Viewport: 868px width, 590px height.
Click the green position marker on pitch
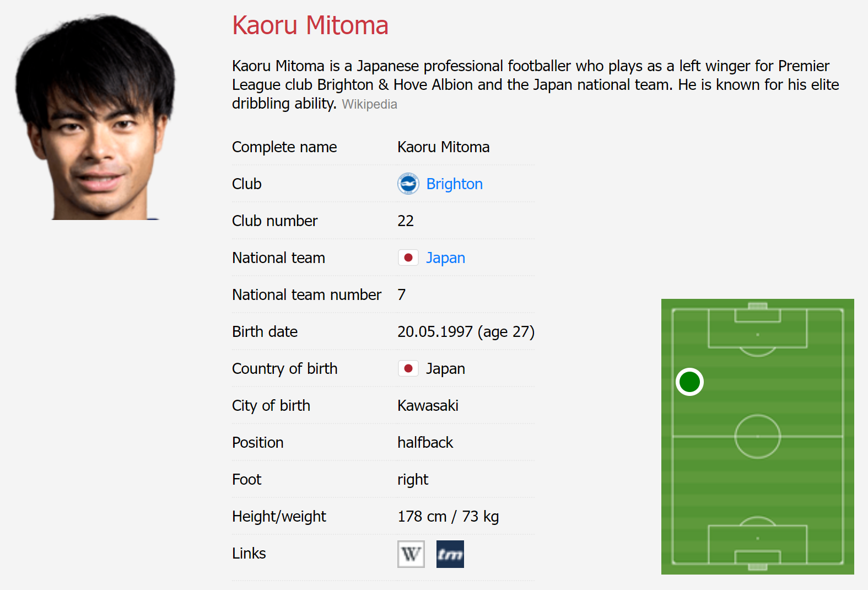689,382
